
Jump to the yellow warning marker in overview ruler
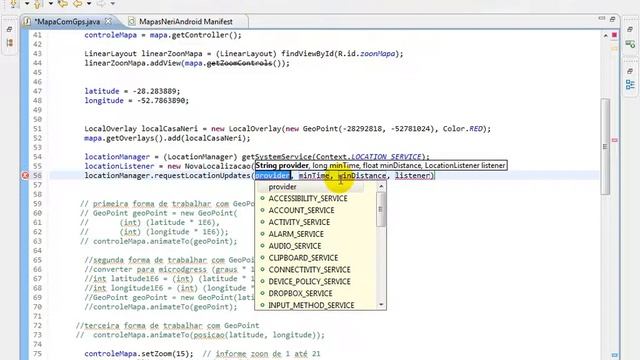coord(614,49)
